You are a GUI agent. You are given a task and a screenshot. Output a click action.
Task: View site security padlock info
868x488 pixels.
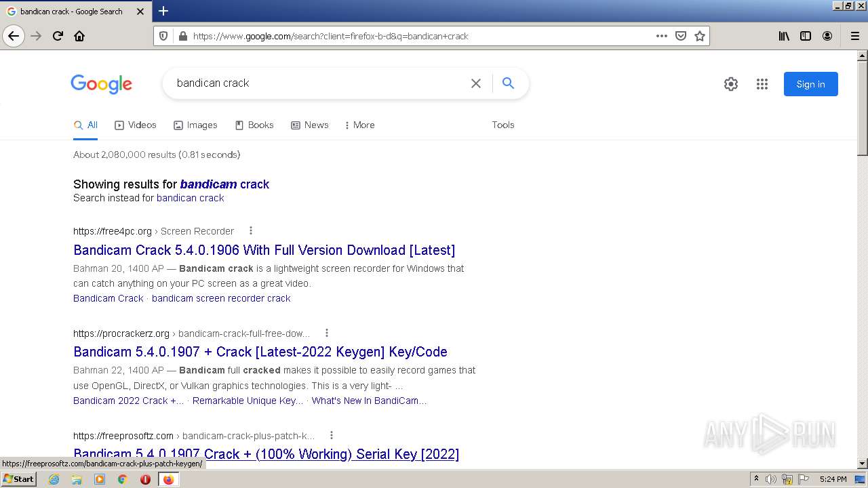coord(182,36)
